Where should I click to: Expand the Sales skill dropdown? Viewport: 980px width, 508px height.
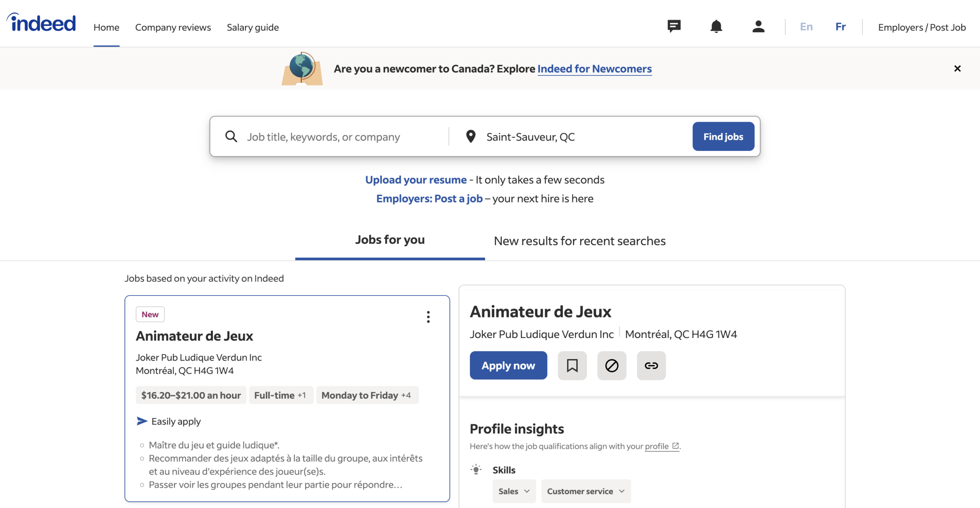point(514,491)
